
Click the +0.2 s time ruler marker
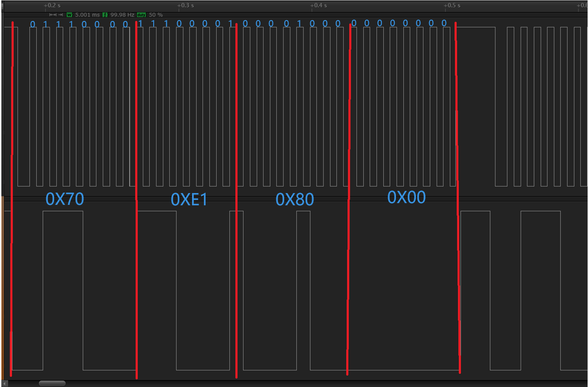click(52, 6)
